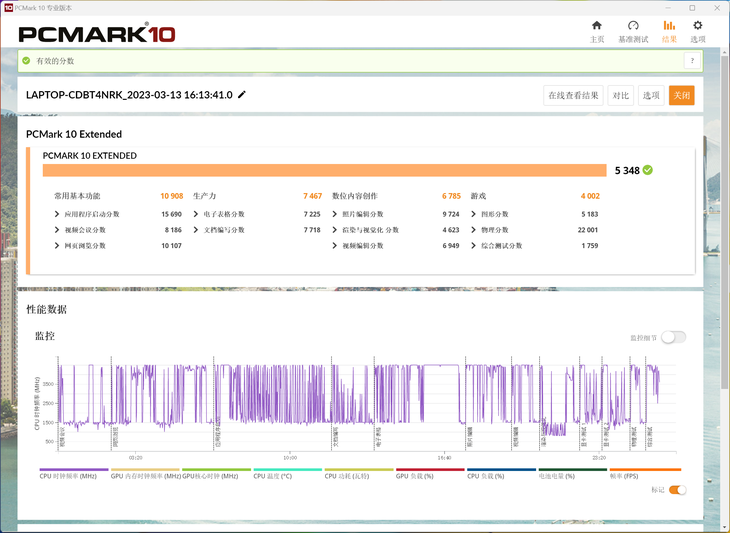The image size is (730, 533).
Task: Expand 视频编辑分数 row
Action: (x=334, y=246)
